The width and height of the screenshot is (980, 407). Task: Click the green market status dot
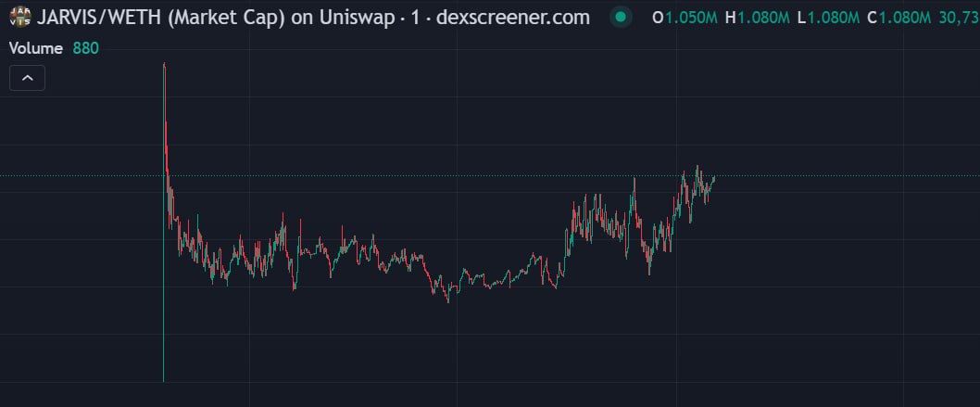[x=621, y=18]
